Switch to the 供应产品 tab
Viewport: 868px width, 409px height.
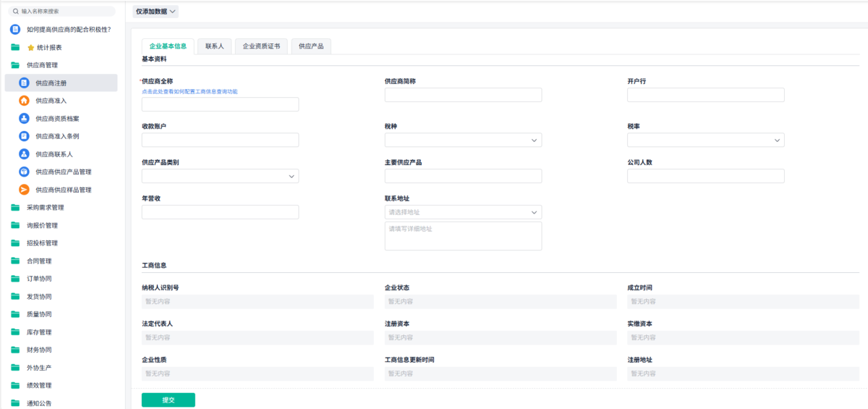tap(311, 46)
